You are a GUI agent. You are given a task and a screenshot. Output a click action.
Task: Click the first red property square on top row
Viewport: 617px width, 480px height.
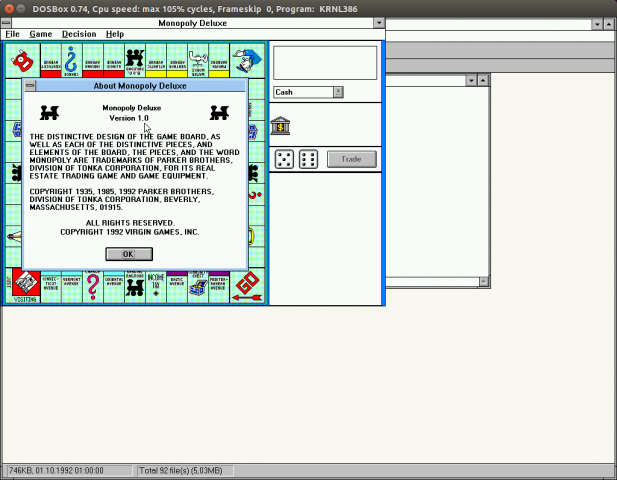coord(51,61)
